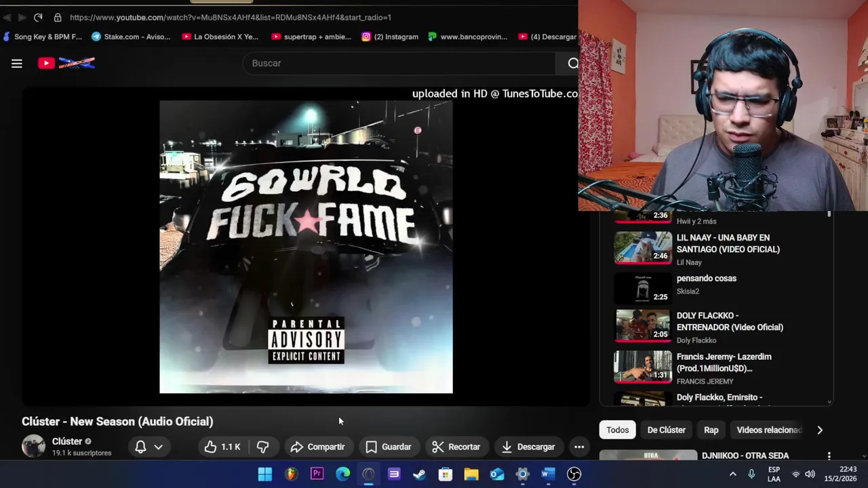Click the Buscar search field
The height and width of the screenshot is (488, 868).
399,63
